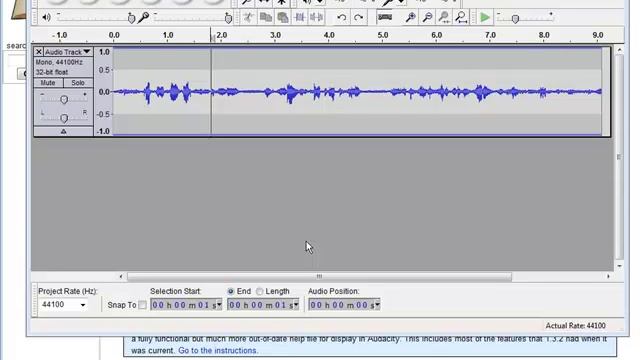Zoom out of the waveform
Screen dimensions: 640x360
pos(427,18)
